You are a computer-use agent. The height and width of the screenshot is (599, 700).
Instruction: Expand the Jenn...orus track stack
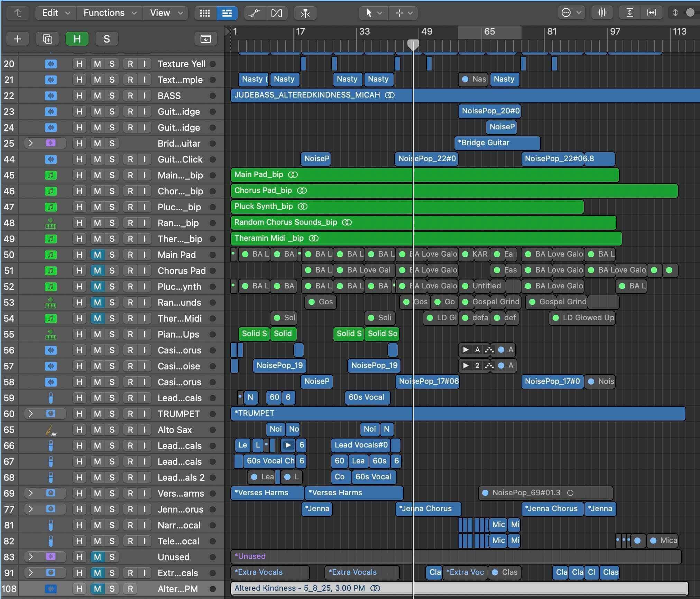[30, 509]
